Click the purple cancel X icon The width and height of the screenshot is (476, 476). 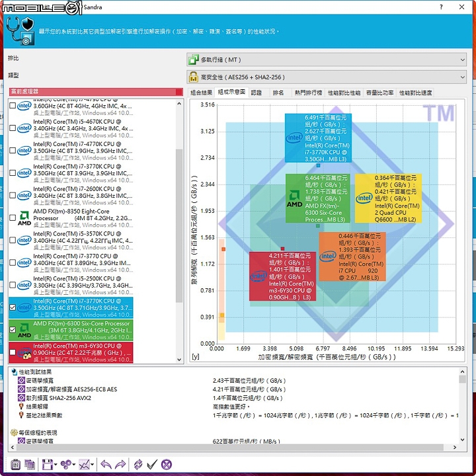point(167,464)
